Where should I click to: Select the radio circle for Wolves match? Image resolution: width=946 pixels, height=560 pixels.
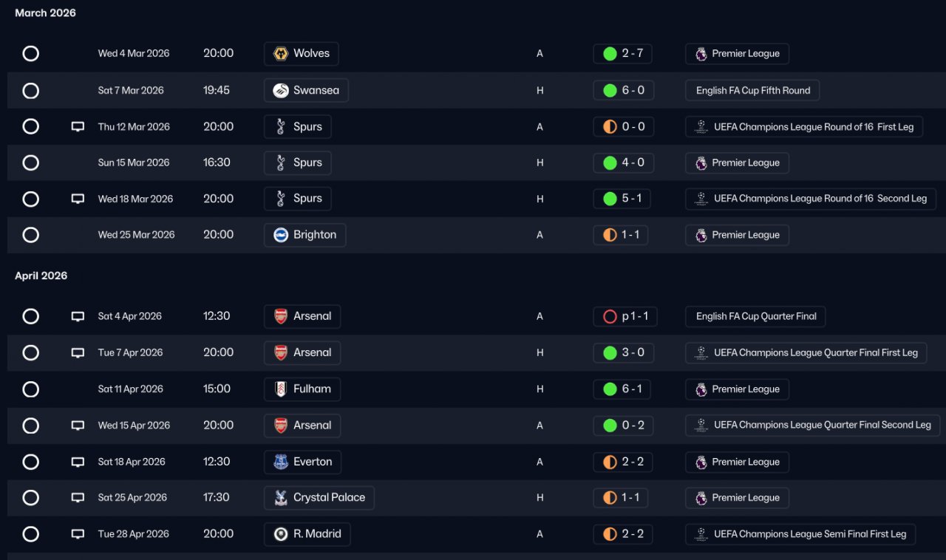30,53
